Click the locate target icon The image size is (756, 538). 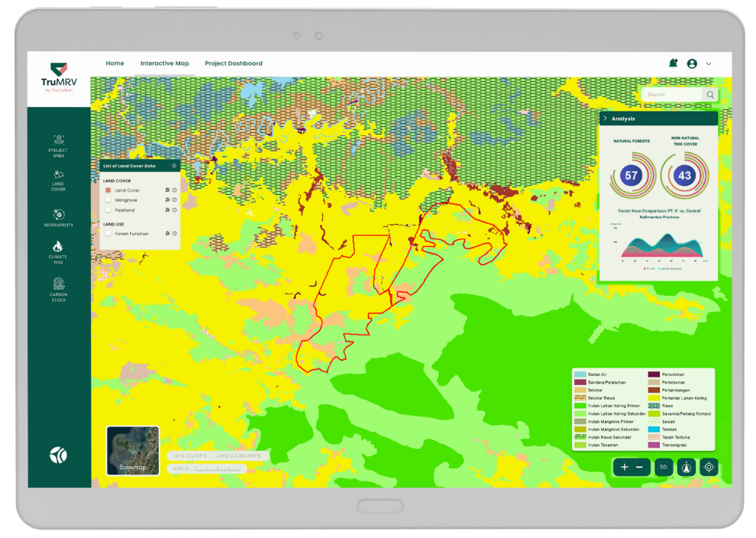pyautogui.click(x=709, y=467)
